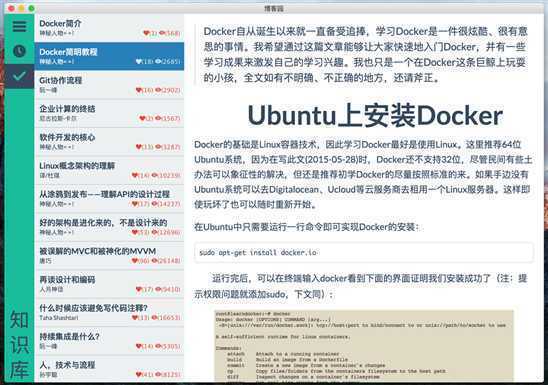548x385 pixels.
Task: Click the intro quote paragraph starting Docker自从诞生以来
Action: (366, 55)
